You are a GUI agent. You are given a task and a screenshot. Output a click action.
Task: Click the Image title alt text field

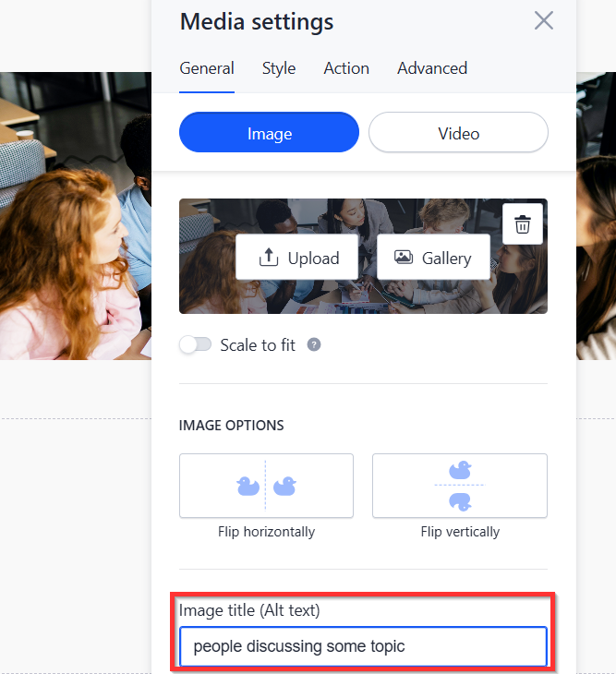(363, 646)
